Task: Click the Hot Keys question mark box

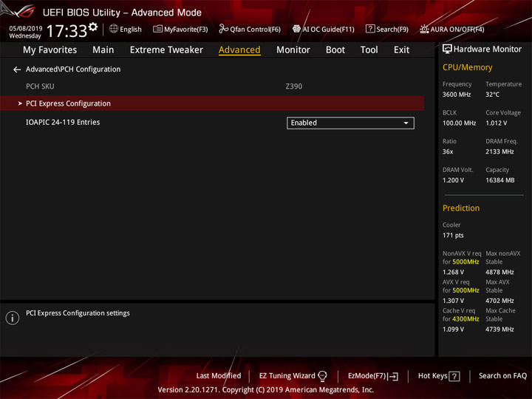Action: 454,376
